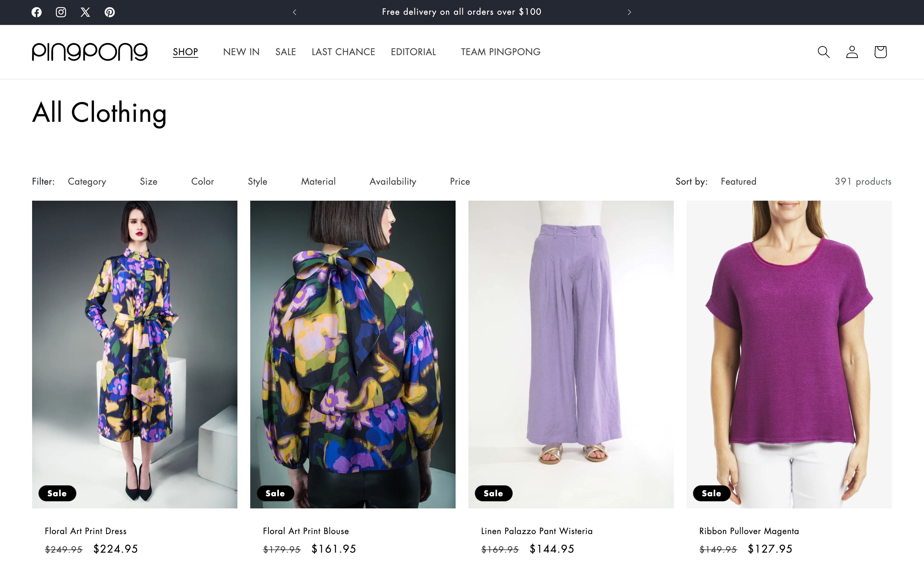Open the search icon
This screenshot has height=577, width=924.
click(x=823, y=52)
